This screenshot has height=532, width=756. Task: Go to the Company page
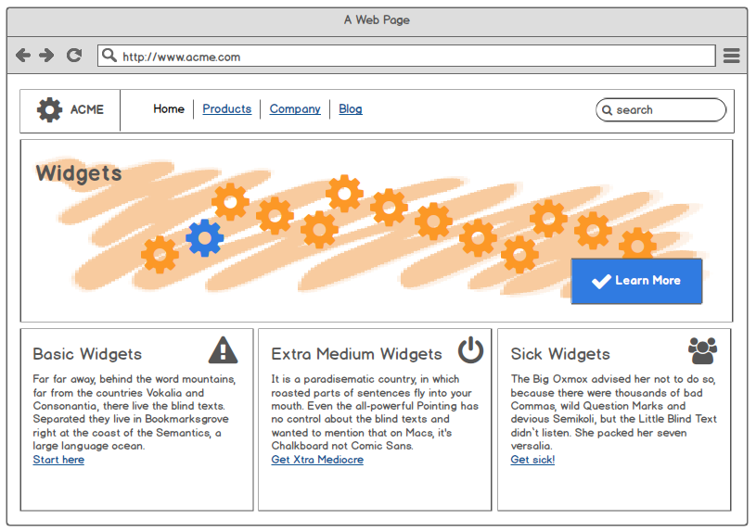tap(295, 109)
